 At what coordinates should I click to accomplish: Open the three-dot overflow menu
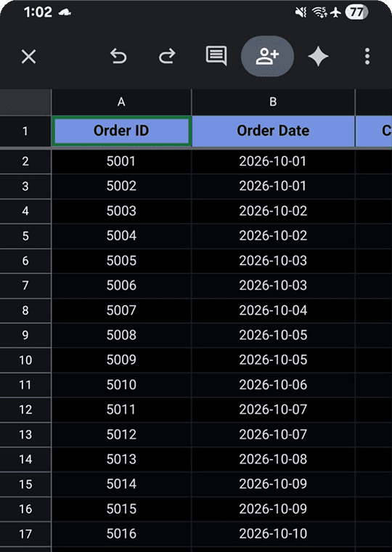(x=367, y=57)
